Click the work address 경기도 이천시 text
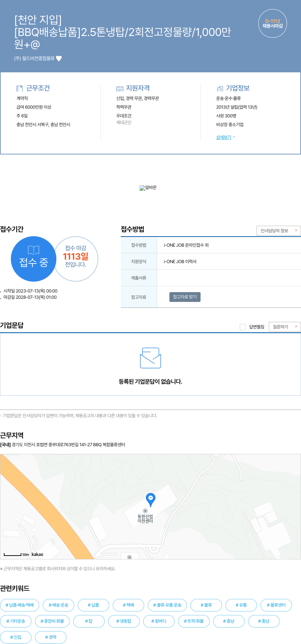 click(x=68, y=444)
